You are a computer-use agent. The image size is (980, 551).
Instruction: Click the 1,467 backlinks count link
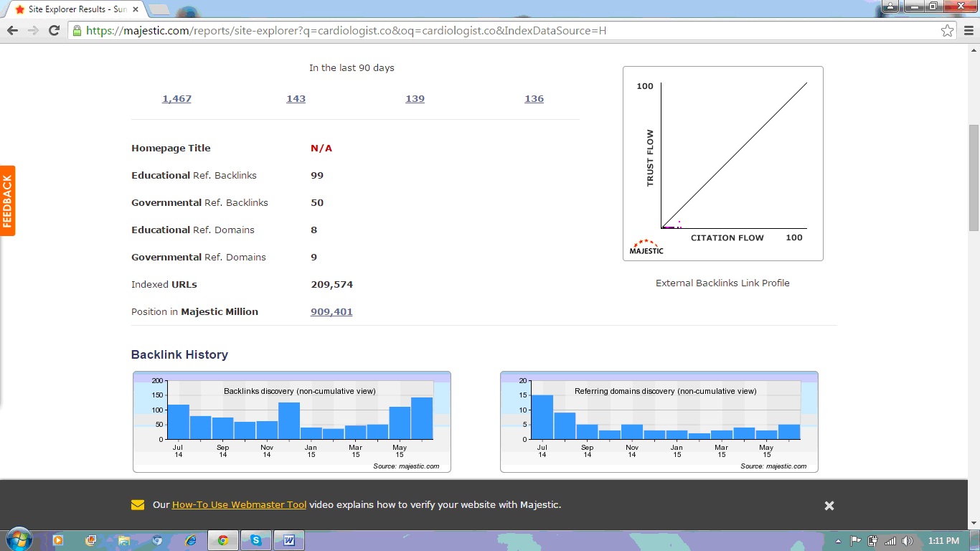click(176, 99)
